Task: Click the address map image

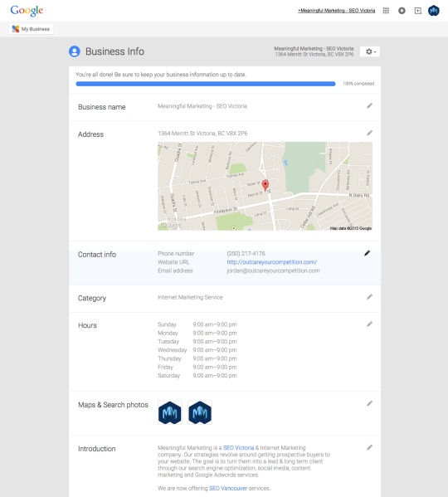Action: click(x=265, y=186)
